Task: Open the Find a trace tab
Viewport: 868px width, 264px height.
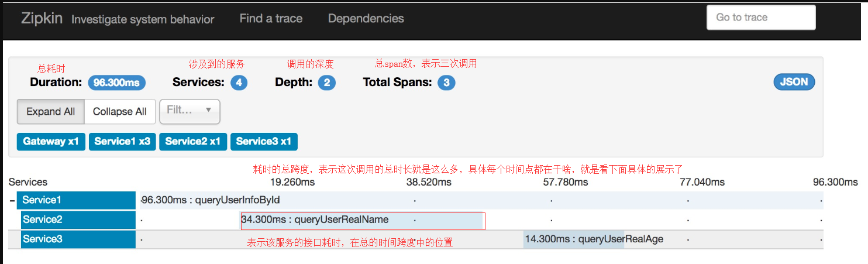Action: (x=271, y=19)
